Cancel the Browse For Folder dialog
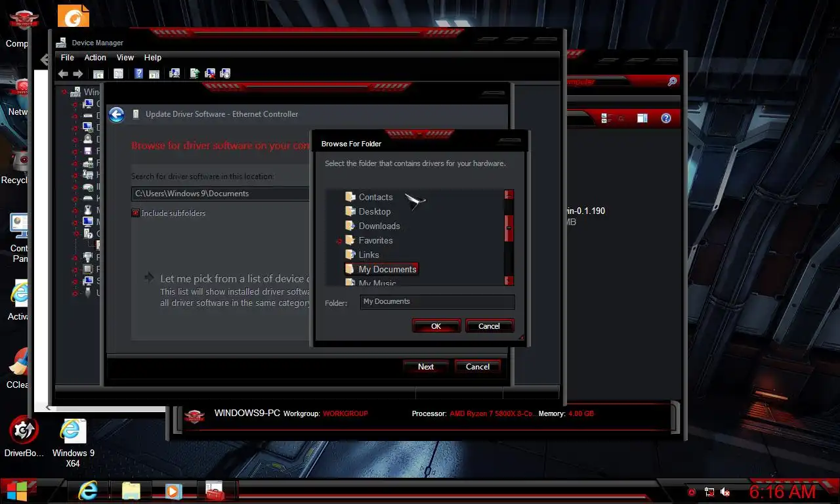Viewport: 840px width, 504px height. (x=489, y=326)
